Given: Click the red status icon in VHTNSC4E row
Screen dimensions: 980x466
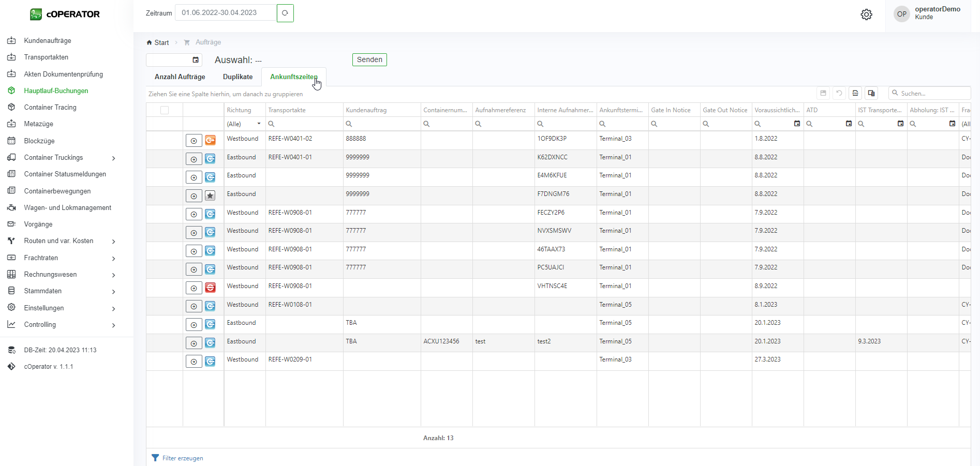Looking at the screenshot, I should click(x=210, y=288).
